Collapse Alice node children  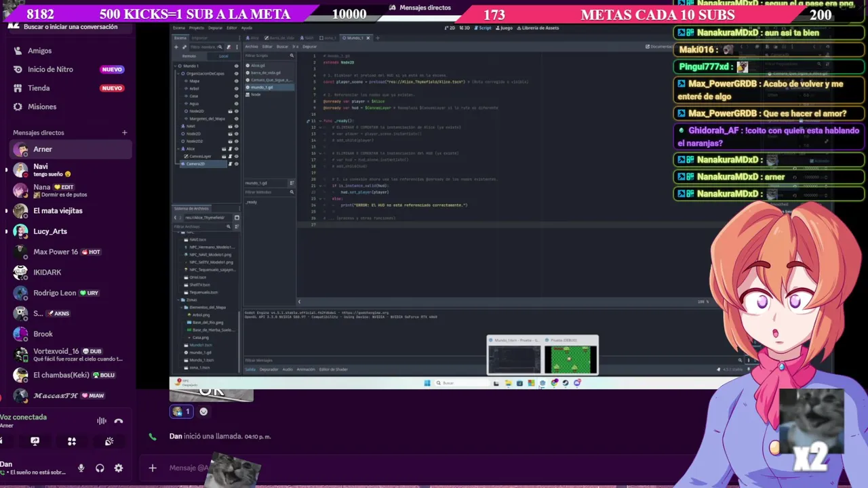pyautogui.click(x=180, y=148)
